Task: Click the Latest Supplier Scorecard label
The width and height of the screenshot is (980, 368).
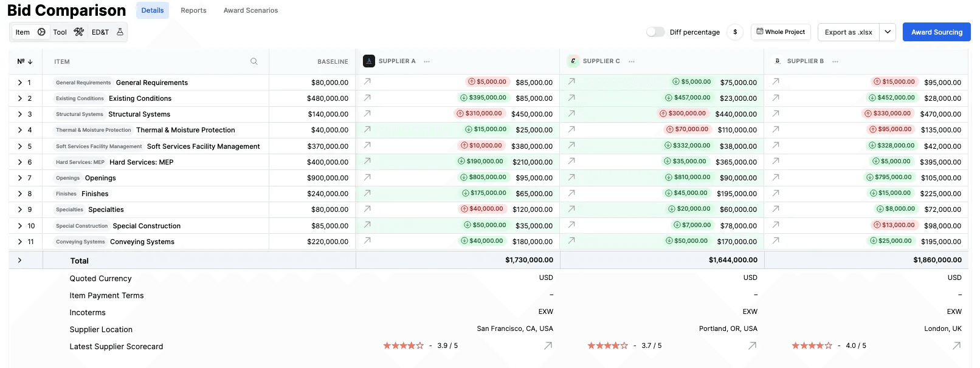Action: click(x=116, y=347)
